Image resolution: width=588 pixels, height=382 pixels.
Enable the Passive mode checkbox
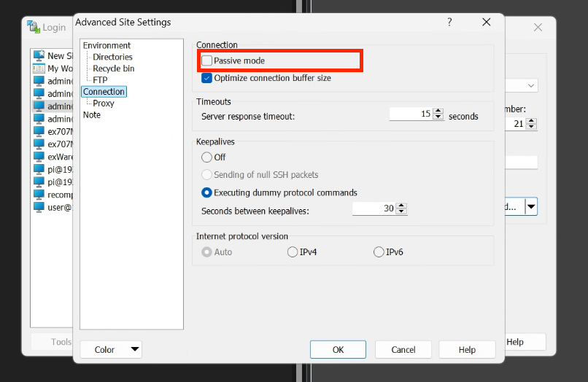[x=207, y=61]
